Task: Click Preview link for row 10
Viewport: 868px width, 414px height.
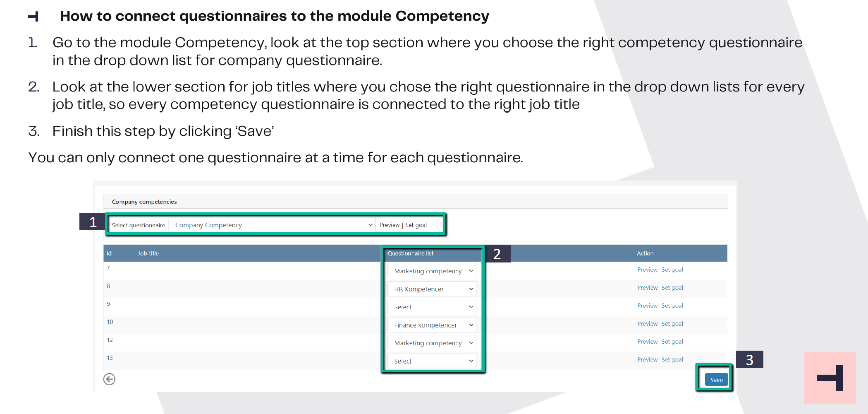Action: click(647, 324)
